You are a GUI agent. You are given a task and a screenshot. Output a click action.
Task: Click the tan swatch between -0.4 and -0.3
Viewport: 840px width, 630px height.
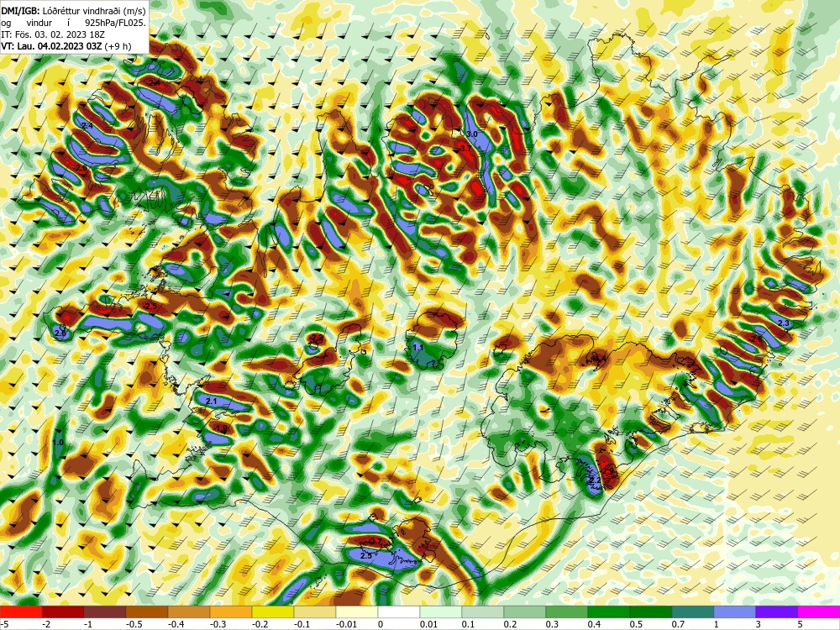[x=188, y=612]
